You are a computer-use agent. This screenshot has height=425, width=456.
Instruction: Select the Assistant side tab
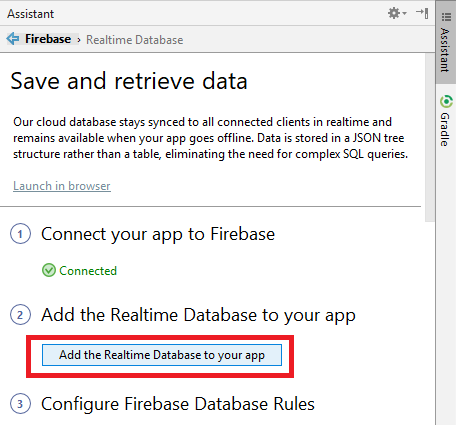click(x=446, y=42)
